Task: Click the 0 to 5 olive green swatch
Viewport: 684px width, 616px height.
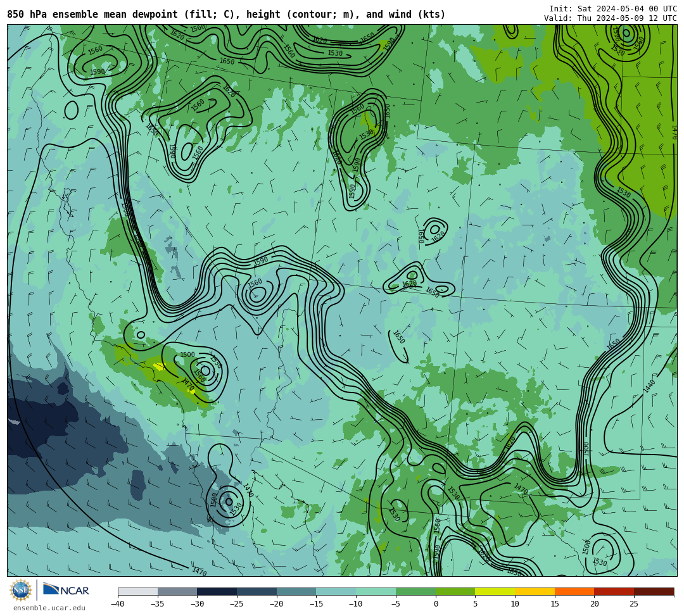Action: [455, 591]
